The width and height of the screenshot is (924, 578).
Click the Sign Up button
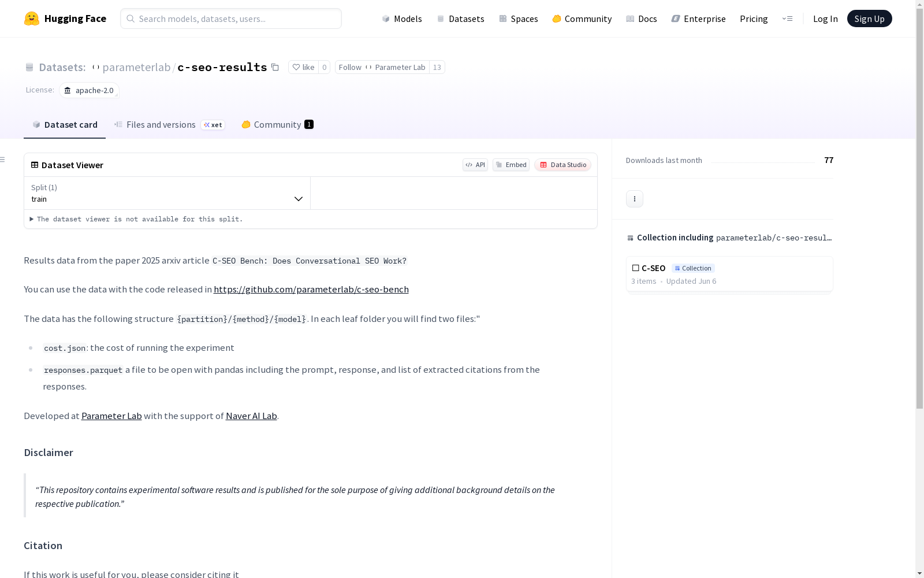click(869, 18)
